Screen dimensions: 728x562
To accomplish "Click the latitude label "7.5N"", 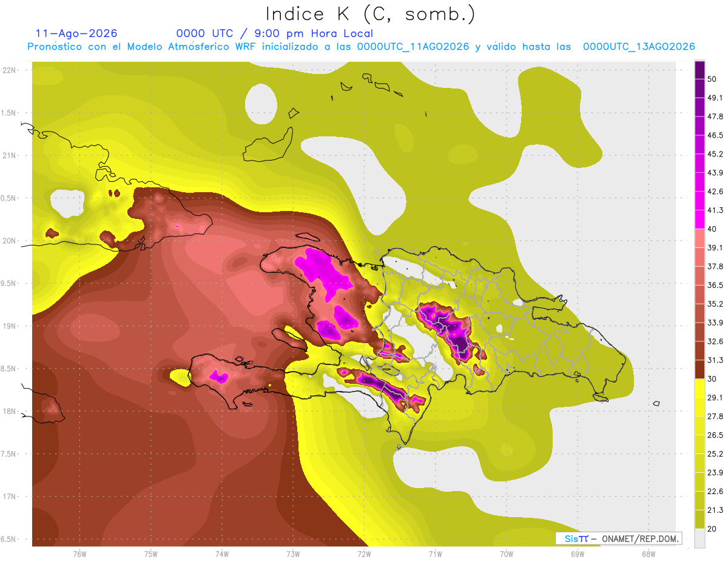I will coord(8,455).
